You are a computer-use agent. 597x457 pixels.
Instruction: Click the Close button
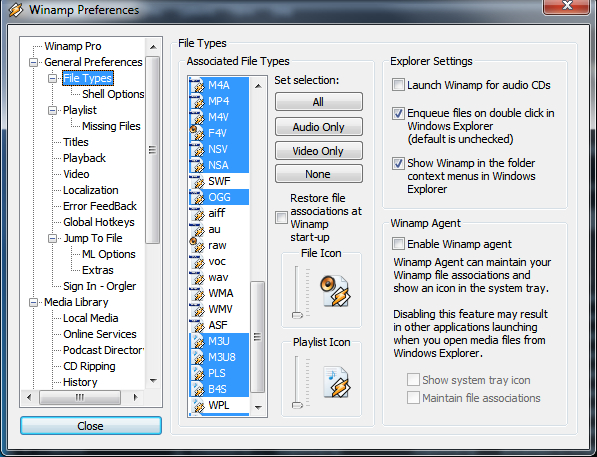(91, 425)
